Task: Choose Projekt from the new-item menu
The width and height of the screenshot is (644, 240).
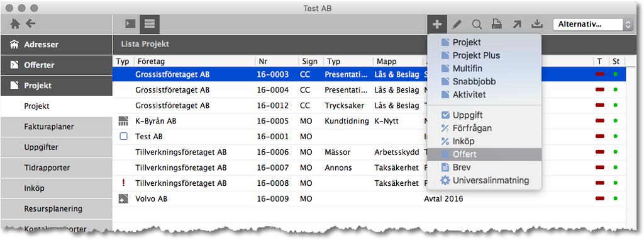Action: click(x=485, y=42)
